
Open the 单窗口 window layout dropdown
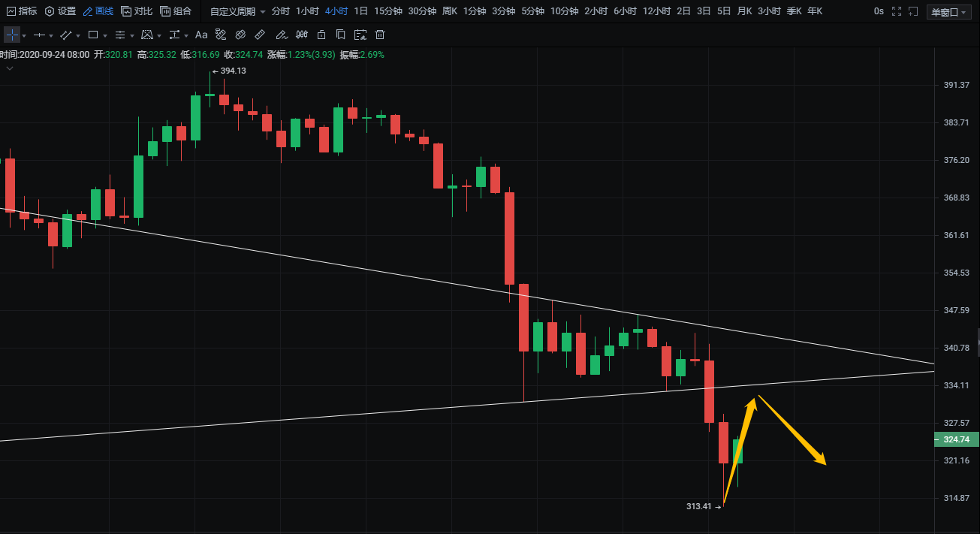point(948,12)
